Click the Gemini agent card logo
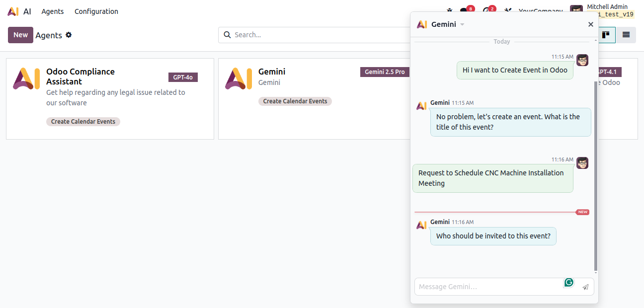 [239, 79]
